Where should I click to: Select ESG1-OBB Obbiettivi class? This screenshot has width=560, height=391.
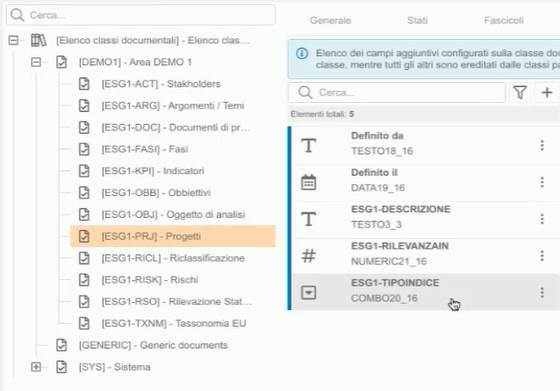(x=156, y=193)
